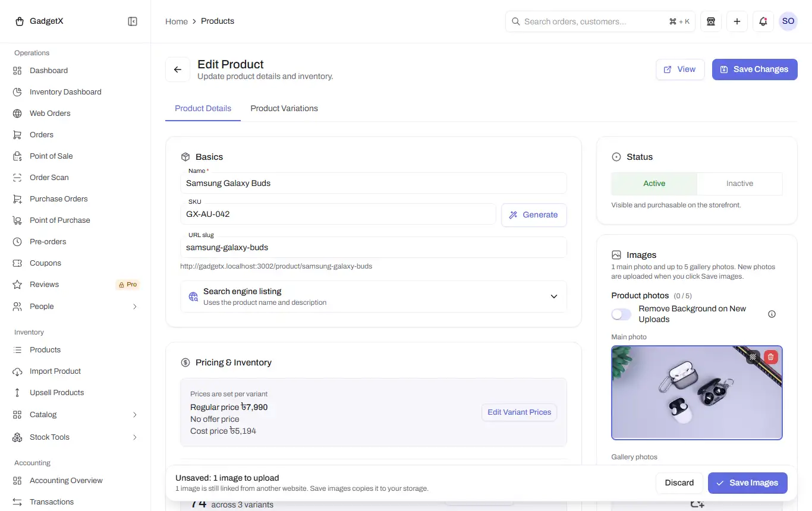Screen dimensions: 812x511
Task: Open Accounting Overview in the sidebar
Action: point(75,481)
